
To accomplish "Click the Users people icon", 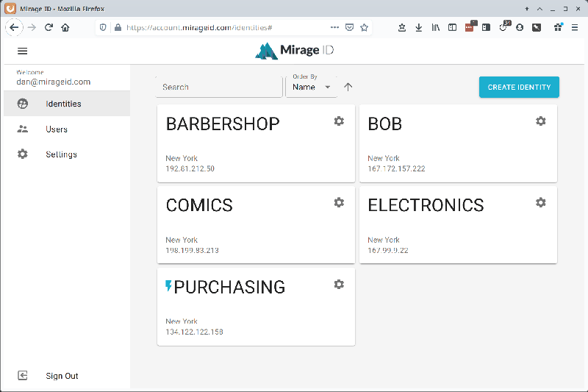I will [x=23, y=129].
